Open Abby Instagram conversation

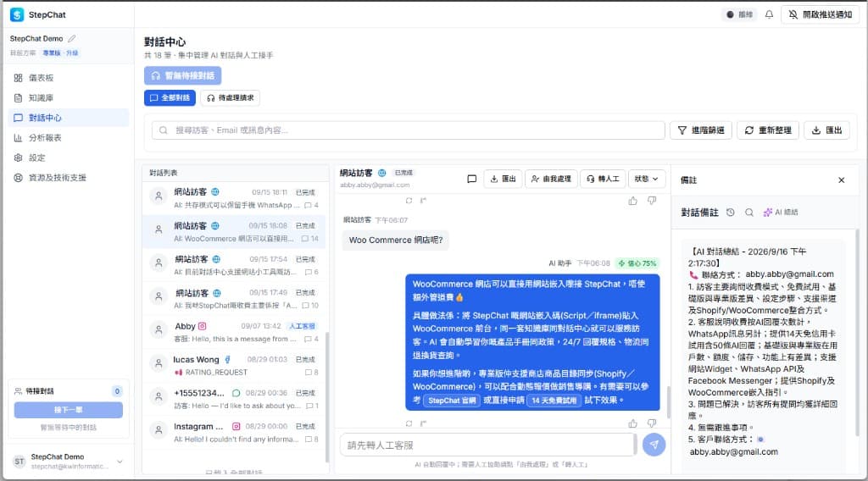tap(235, 332)
